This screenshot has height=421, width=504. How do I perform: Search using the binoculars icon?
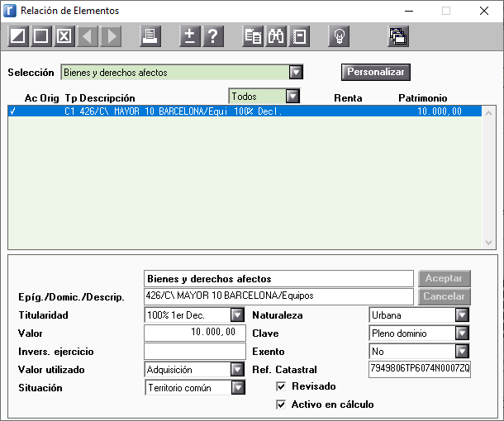[x=276, y=36]
